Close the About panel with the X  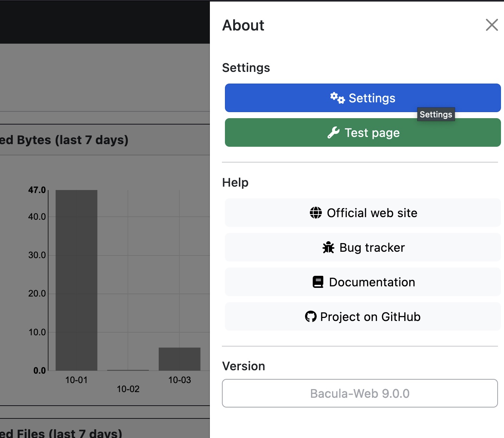[x=492, y=25]
